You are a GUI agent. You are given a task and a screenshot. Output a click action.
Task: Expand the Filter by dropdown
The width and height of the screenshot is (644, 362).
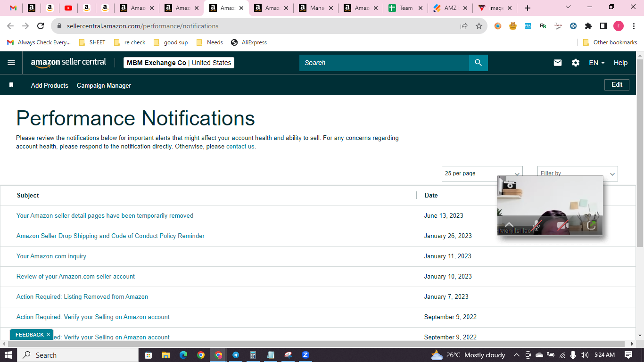pyautogui.click(x=578, y=173)
